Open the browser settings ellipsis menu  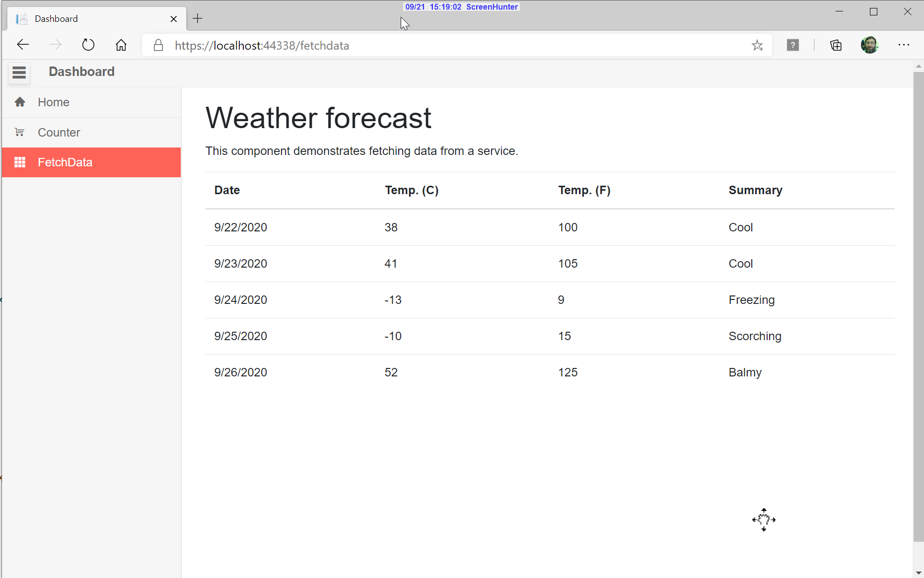[904, 45]
